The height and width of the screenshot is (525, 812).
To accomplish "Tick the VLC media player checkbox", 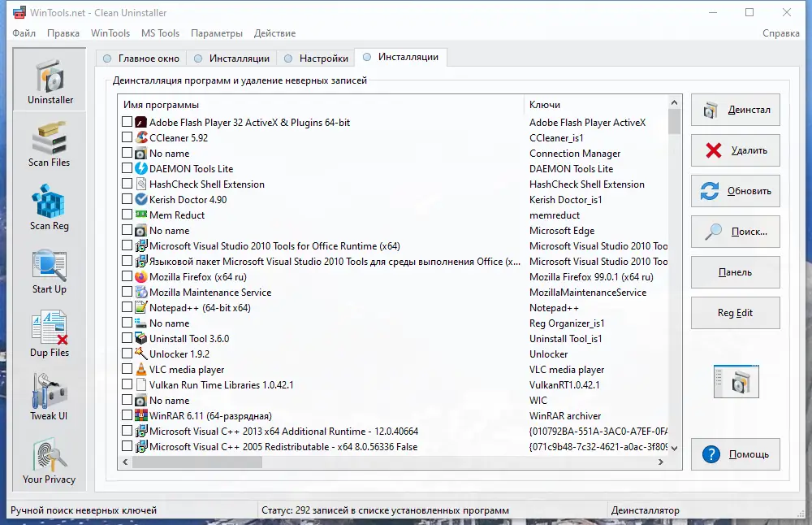I will [x=127, y=369].
